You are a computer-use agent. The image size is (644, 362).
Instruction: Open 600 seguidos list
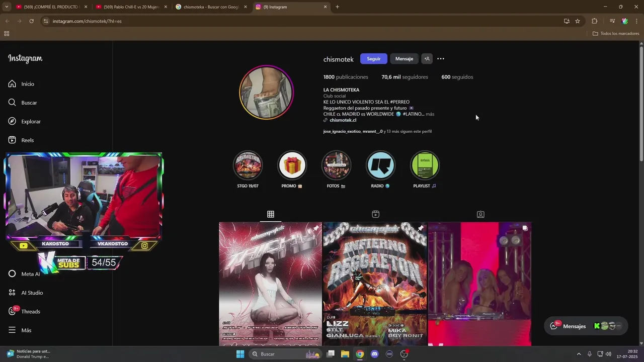coord(457,77)
